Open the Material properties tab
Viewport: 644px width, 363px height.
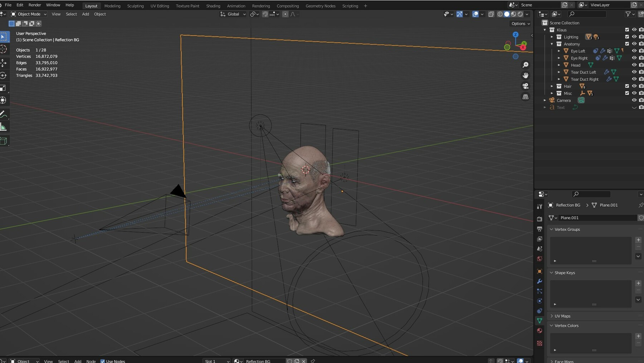coord(540,331)
